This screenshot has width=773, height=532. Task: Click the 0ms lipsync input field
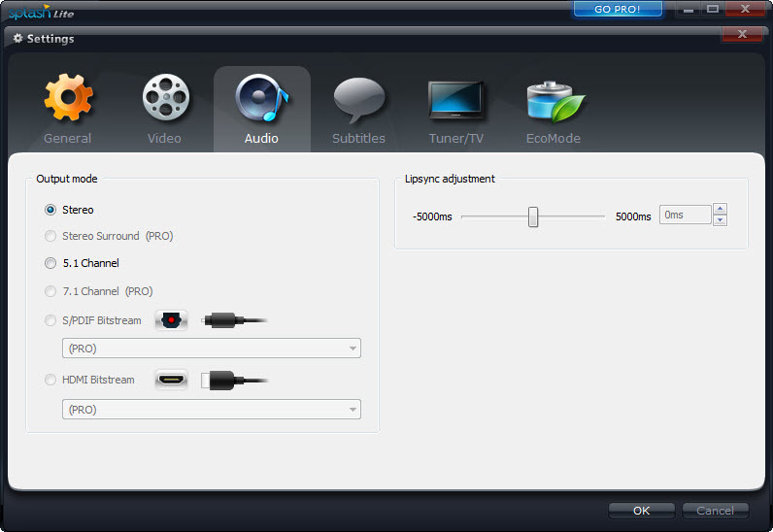686,215
